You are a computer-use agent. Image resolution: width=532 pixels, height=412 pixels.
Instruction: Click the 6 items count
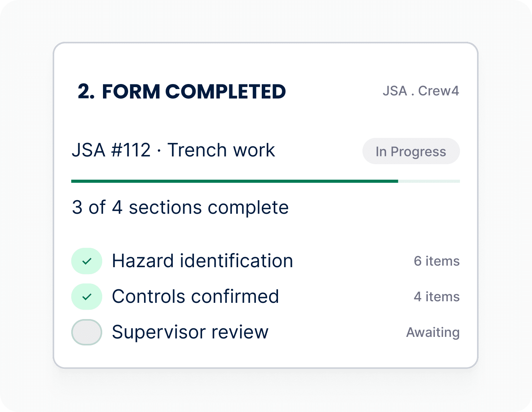point(437,261)
